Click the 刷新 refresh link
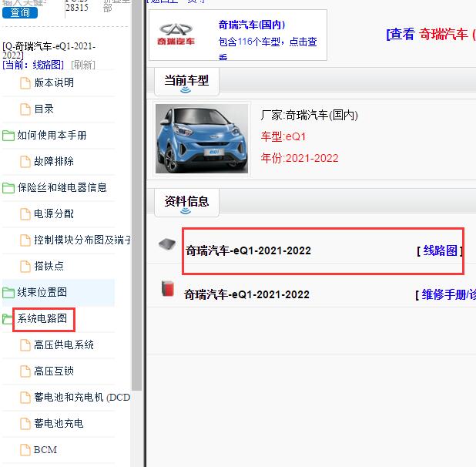 (83, 65)
